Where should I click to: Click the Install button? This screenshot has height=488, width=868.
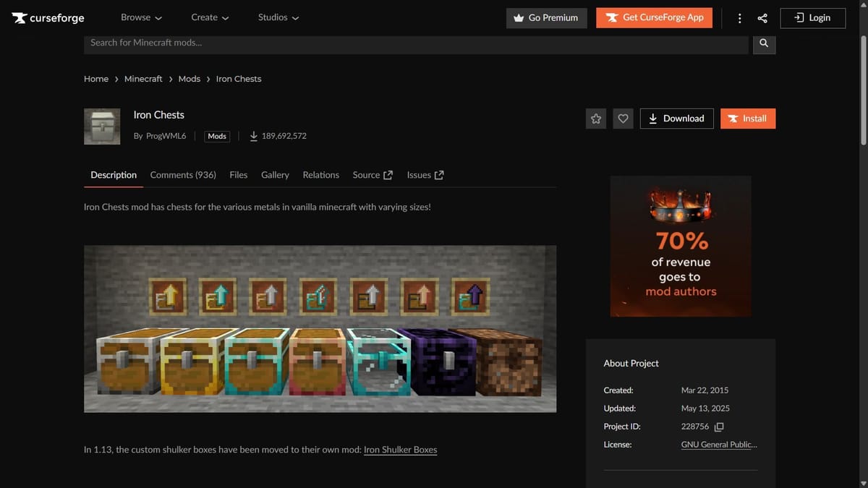pos(748,118)
